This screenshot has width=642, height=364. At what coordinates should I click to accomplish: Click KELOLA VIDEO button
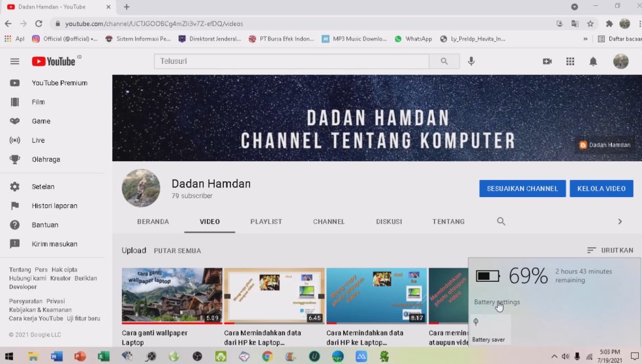[602, 189]
